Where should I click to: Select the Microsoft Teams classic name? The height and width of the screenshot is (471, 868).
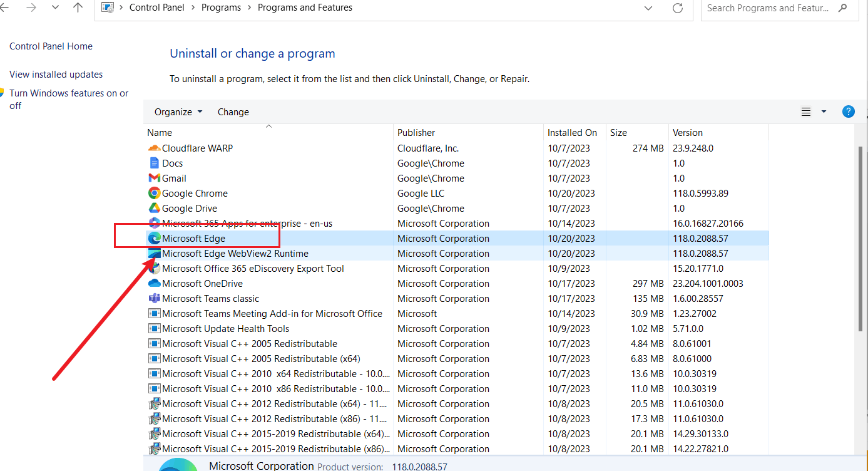point(210,299)
